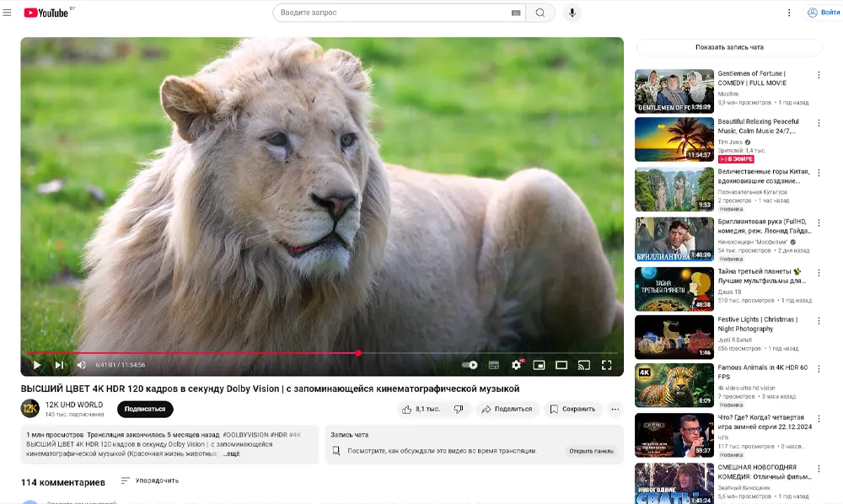The image size is (843, 504).
Task: Open Famous Animals in 4K HDR thumbnail
Action: (674, 385)
